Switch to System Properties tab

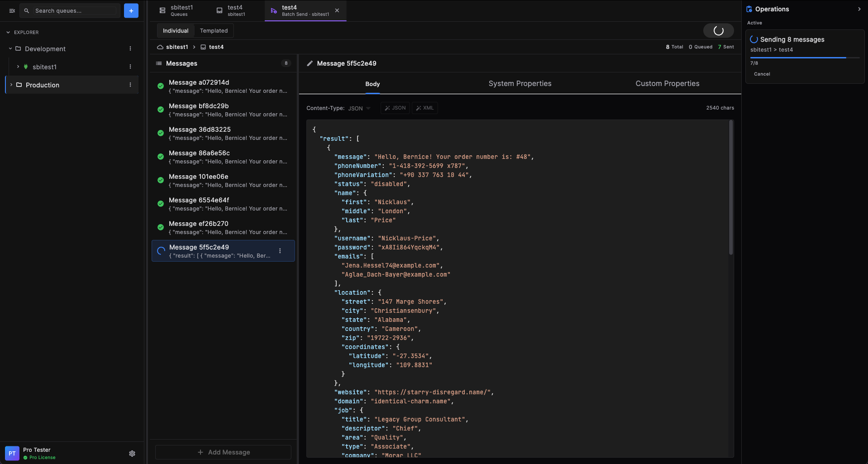520,84
